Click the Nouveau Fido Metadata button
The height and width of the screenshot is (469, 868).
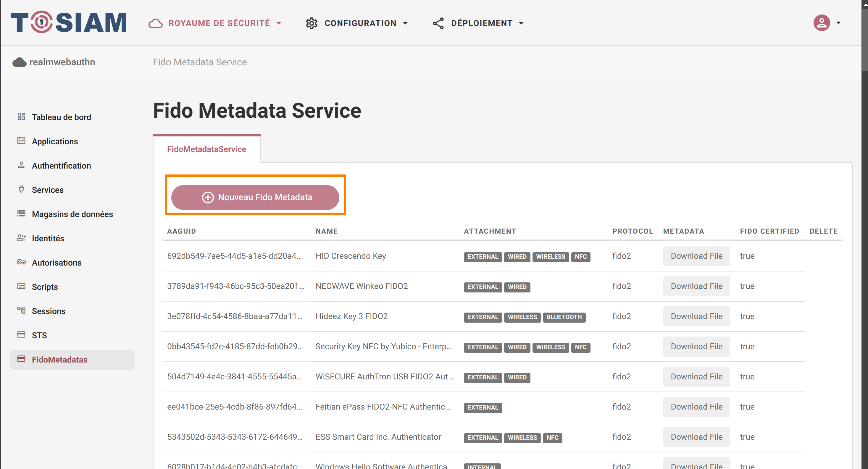tap(255, 198)
